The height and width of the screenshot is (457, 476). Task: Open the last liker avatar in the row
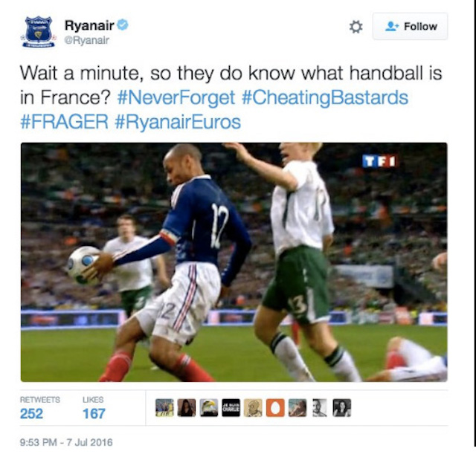pos(342,407)
